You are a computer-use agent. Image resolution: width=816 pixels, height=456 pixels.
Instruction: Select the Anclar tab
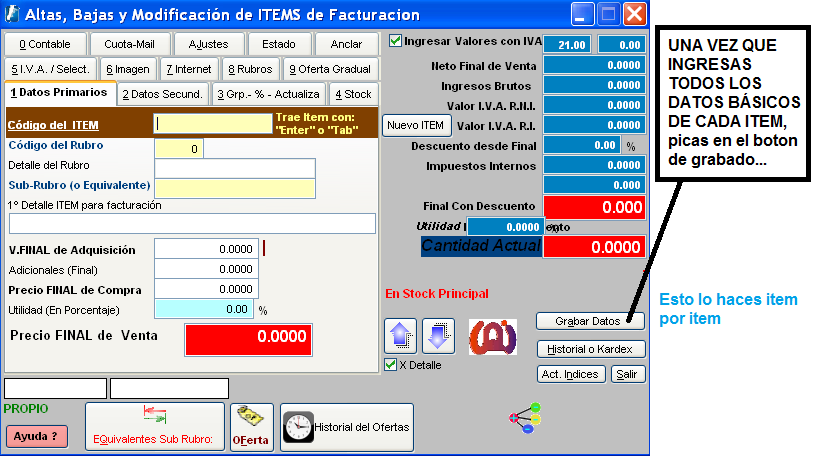347,44
